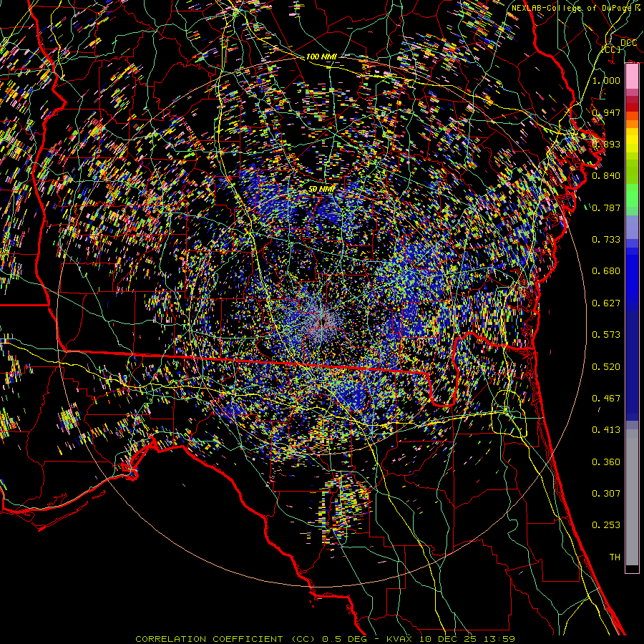Pick the red segment of the color bar
Viewport: 644px width, 644px height.
(632, 107)
